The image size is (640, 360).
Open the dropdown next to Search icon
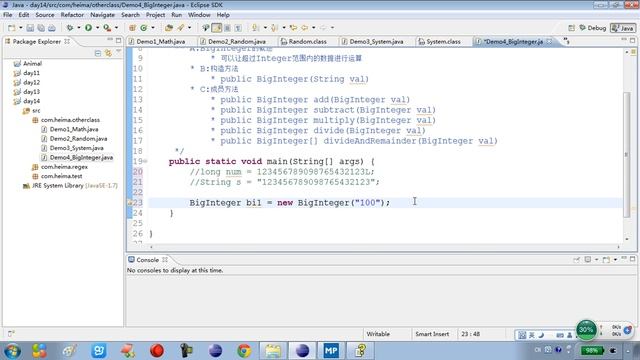tap(189, 28)
